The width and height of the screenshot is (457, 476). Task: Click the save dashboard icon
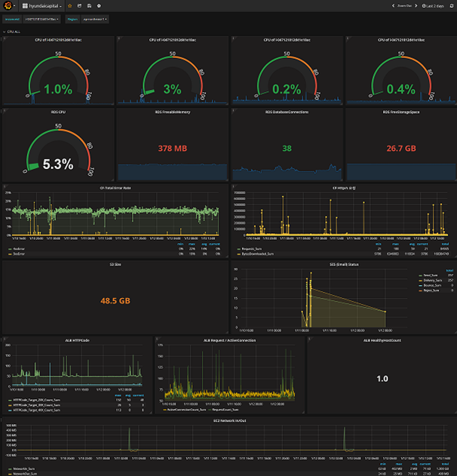[89, 6]
